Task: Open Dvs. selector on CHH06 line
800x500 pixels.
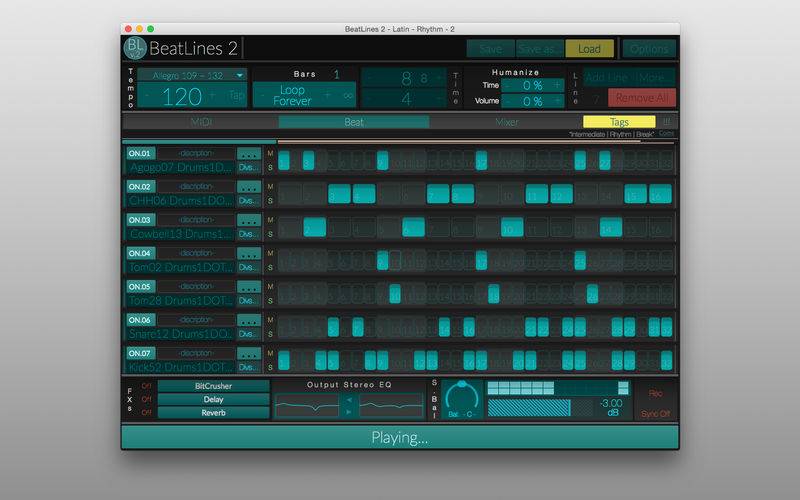Action: coord(249,201)
